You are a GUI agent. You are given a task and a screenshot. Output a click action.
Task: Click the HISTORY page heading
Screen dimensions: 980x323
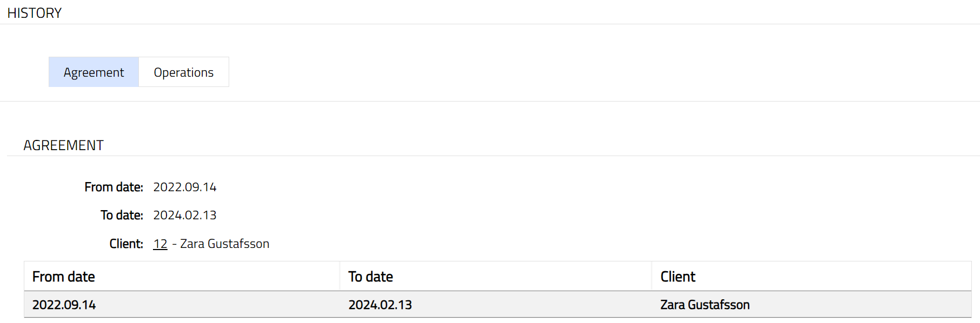pos(35,13)
